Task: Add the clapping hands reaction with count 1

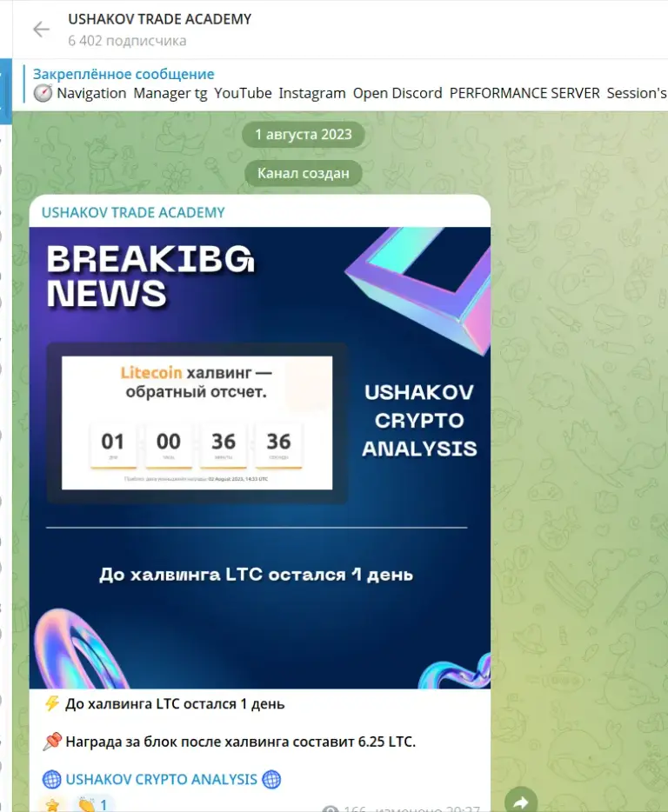Action: (x=93, y=805)
